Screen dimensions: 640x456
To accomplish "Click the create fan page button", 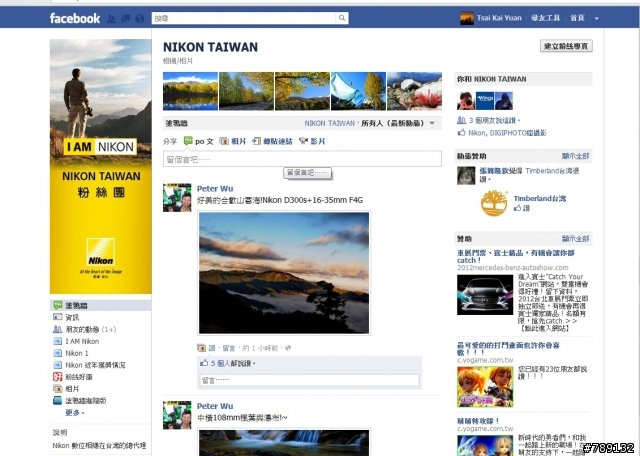I will pyautogui.click(x=566, y=46).
